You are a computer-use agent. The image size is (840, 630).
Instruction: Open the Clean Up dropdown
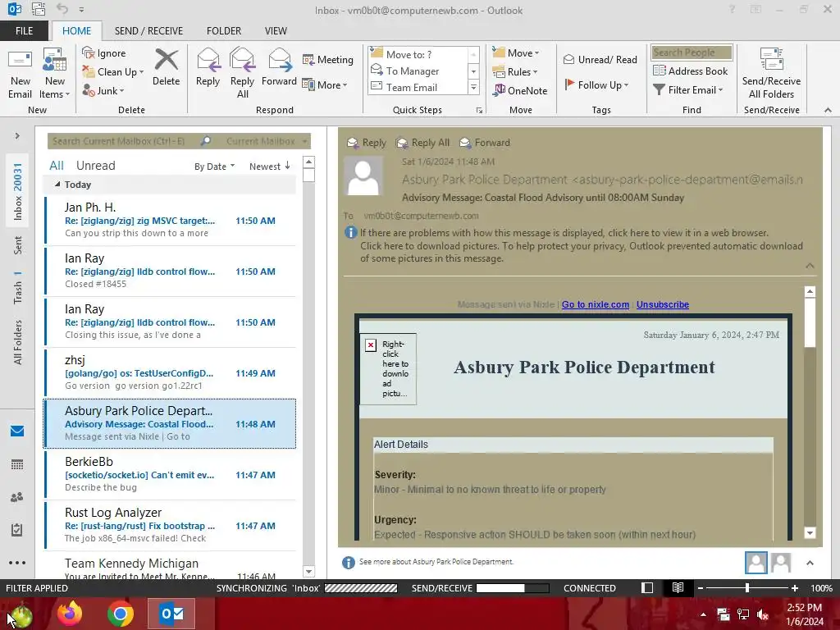[113, 72]
